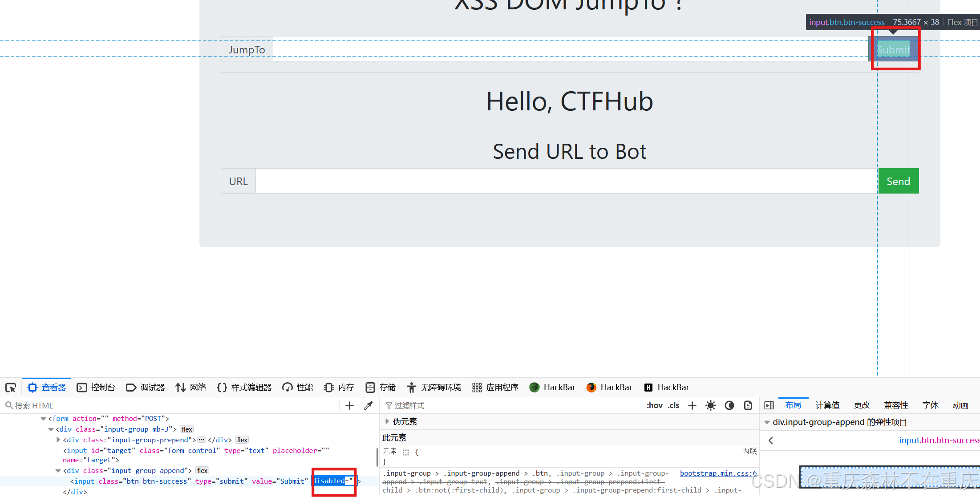Expand the input-group-prepend div node
Image resolution: width=980 pixels, height=497 pixels.
click(x=58, y=440)
